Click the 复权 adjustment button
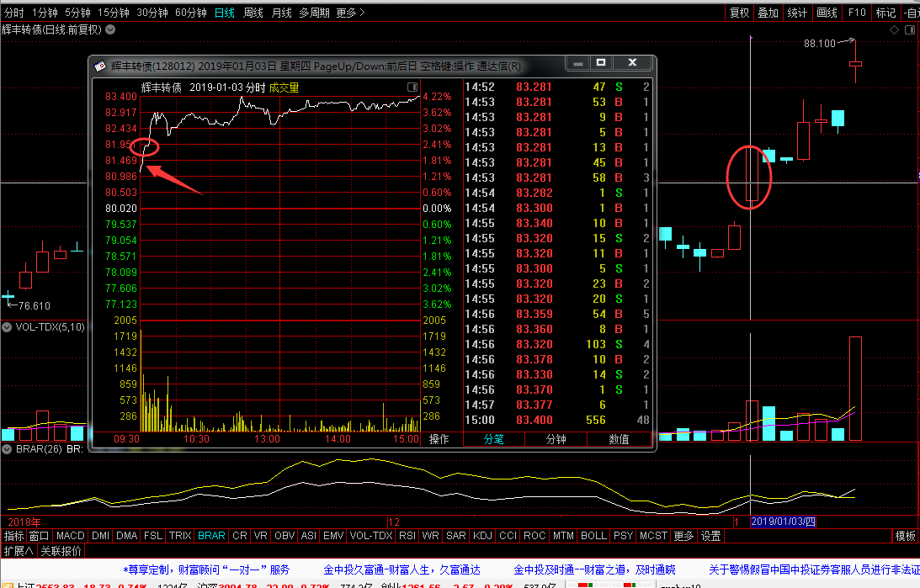 pyautogui.click(x=739, y=13)
